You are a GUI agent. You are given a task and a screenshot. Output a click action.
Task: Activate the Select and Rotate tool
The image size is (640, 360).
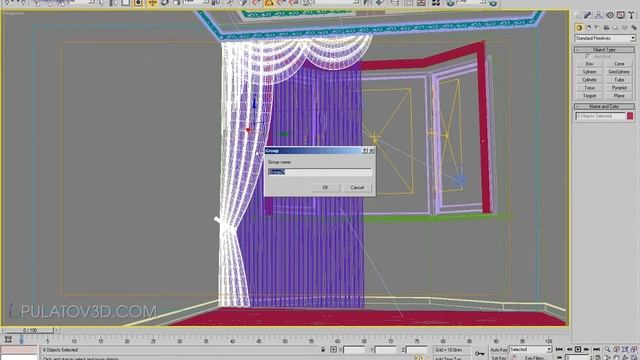click(164, 3)
